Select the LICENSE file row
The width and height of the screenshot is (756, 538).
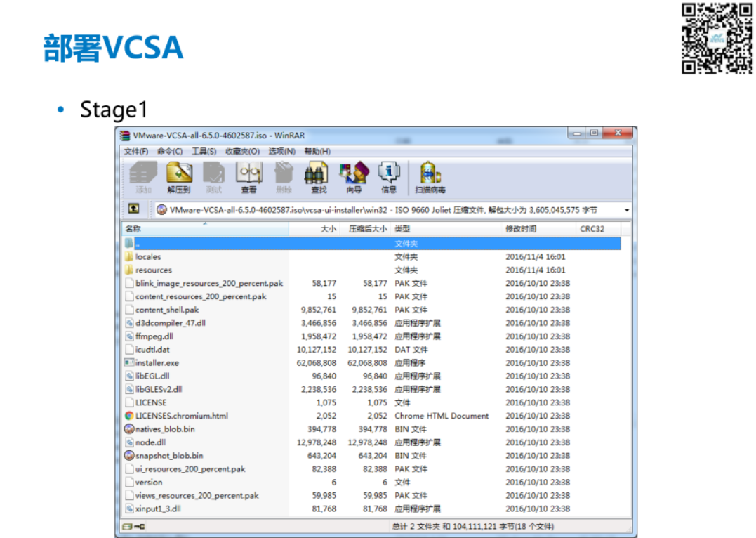(372, 402)
